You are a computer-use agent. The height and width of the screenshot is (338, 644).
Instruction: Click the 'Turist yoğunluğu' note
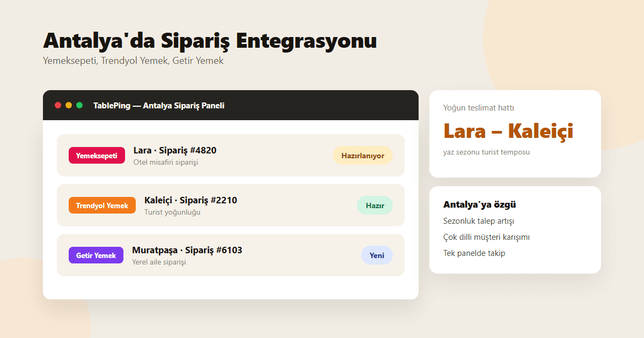click(x=172, y=212)
